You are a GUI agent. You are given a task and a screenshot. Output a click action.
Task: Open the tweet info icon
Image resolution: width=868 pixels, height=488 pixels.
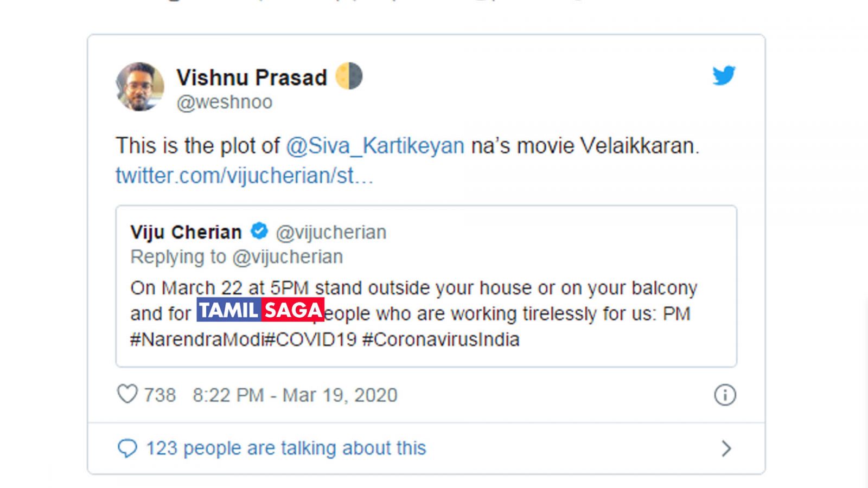pyautogui.click(x=725, y=395)
